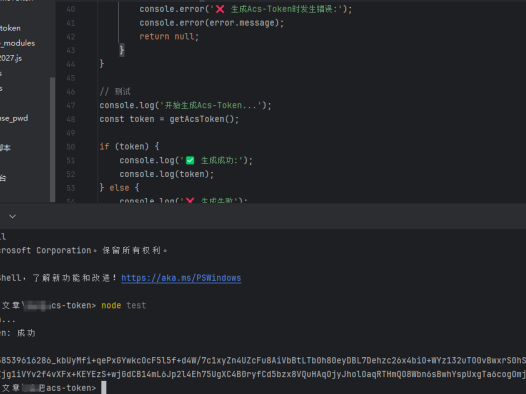Click the console.error(error.message) line

(x=211, y=23)
